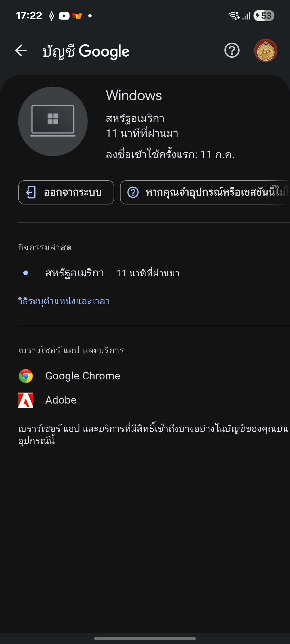Tap the Windows laptop device icon
290x644 pixels.
click(53, 121)
